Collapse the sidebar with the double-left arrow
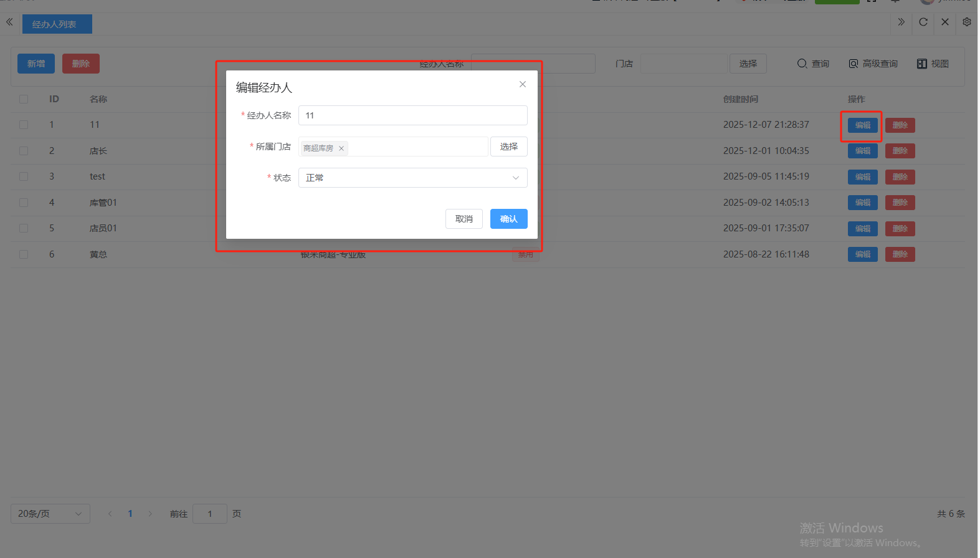Viewport: 980px width, 558px height. click(9, 22)
